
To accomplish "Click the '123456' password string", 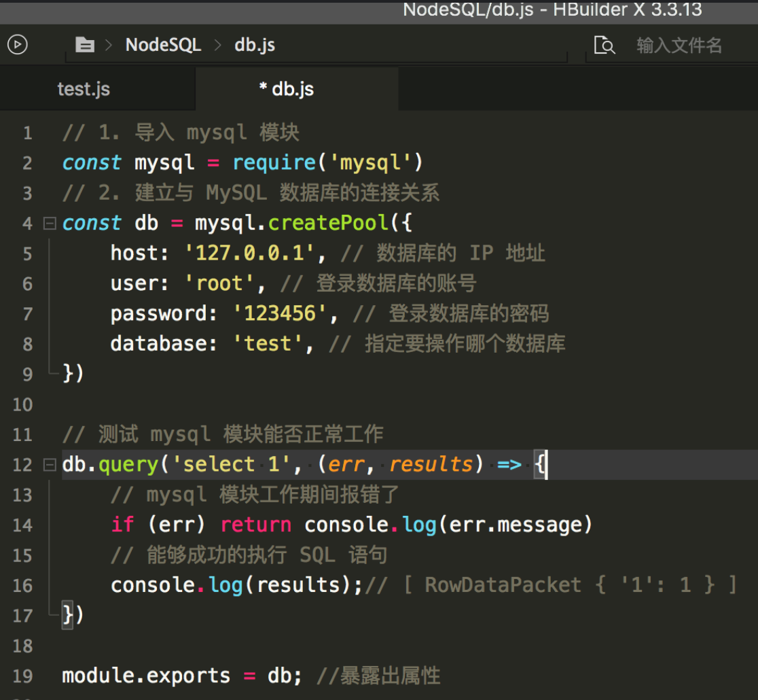I will pyautogui.click(x=280, y=313).
